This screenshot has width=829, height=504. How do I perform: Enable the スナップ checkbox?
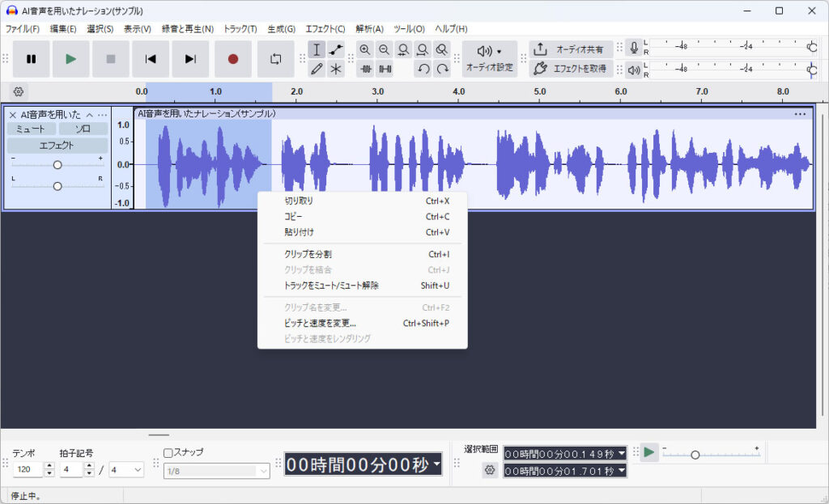[x=168, y=453]
